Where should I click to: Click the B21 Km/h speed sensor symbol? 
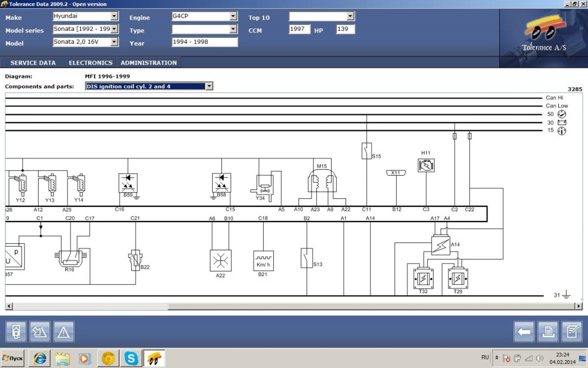[263, 261]
